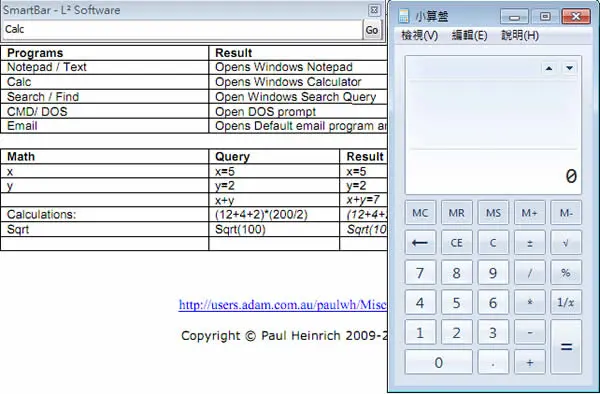This screenshot has width=600, height=394.
Task: Click the reciprocal 1/x key
Action: (566, 302)
